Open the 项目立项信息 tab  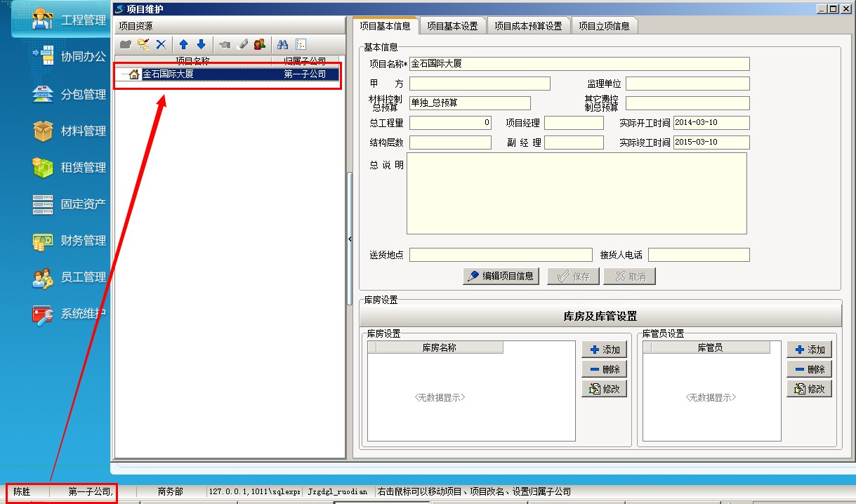coord(604,26)
